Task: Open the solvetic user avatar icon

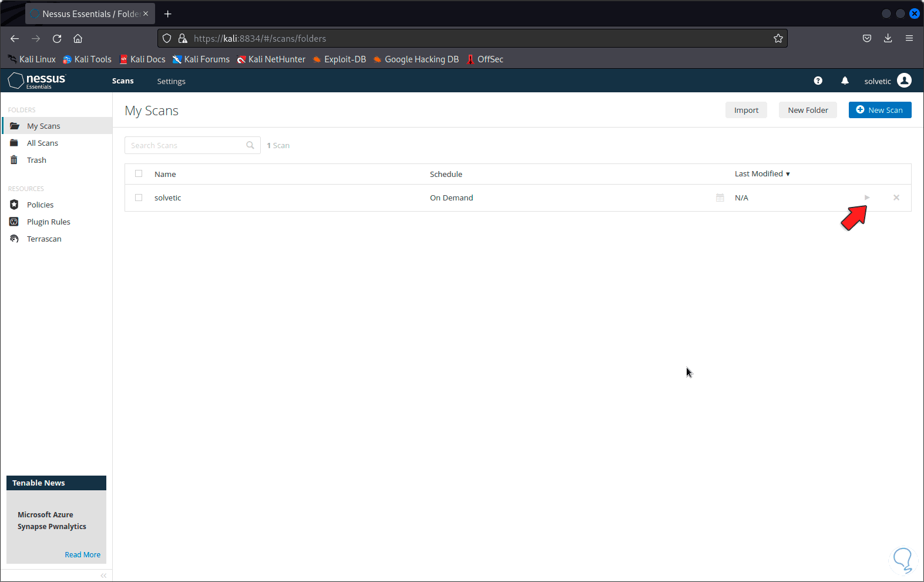Action: pyautogui.click(x=905, y=81)
